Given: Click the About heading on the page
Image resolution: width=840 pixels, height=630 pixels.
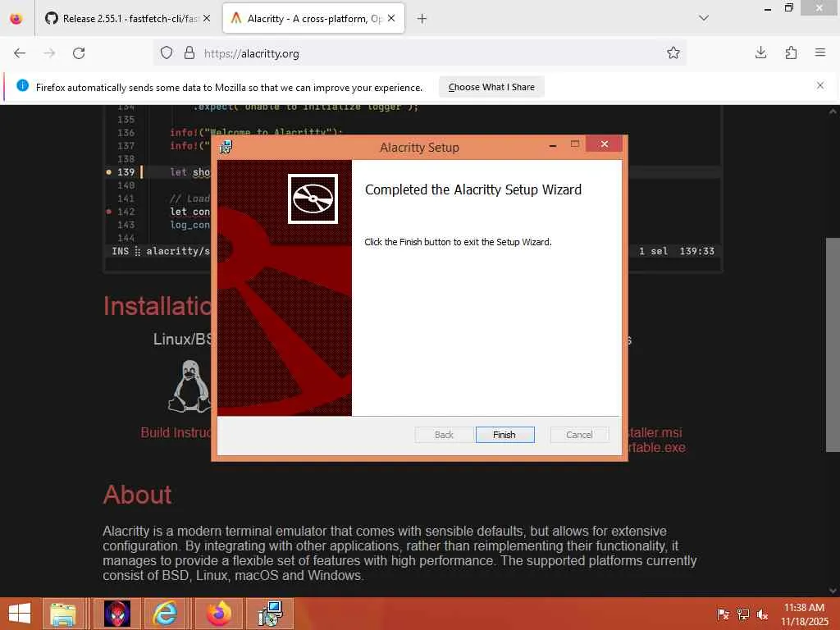Looking at the screenshot, I should (138, 495).
